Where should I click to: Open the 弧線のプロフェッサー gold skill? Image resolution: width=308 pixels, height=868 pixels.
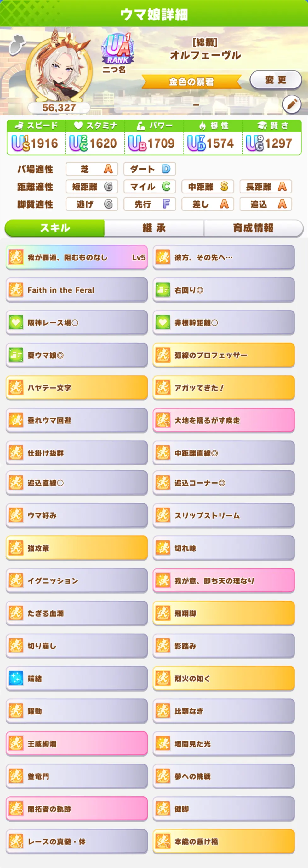[x=224, y=355]
